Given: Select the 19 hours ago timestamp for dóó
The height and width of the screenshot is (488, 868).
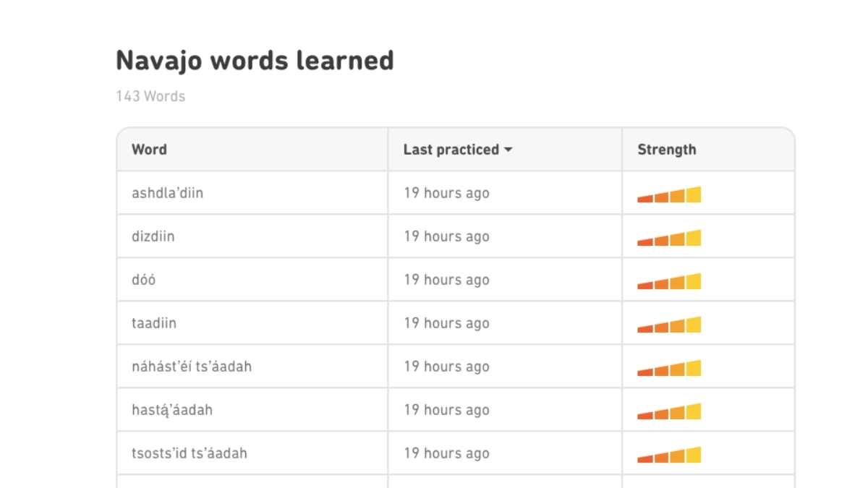Looking at the screenshot, I should point(446,280).
